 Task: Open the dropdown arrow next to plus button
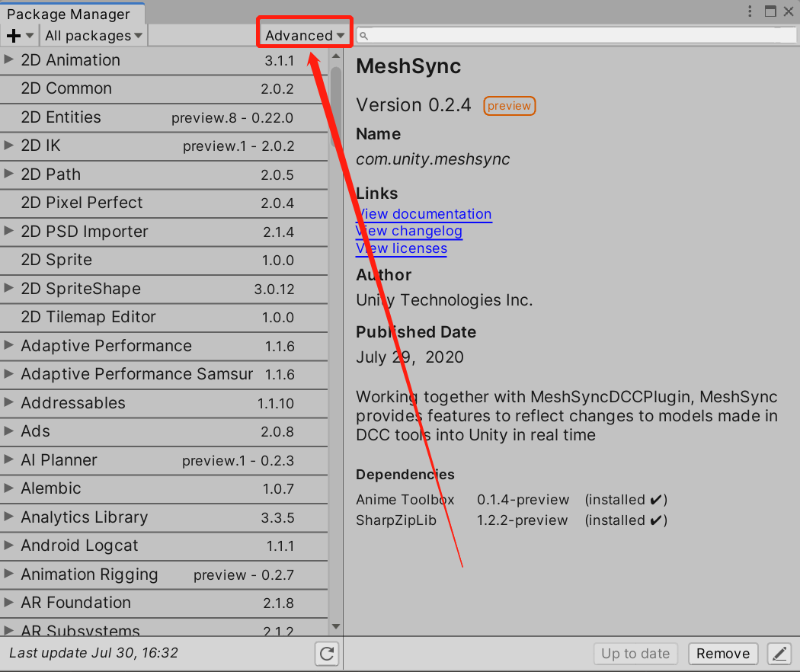pyautogui.click(x=28, y=35)
